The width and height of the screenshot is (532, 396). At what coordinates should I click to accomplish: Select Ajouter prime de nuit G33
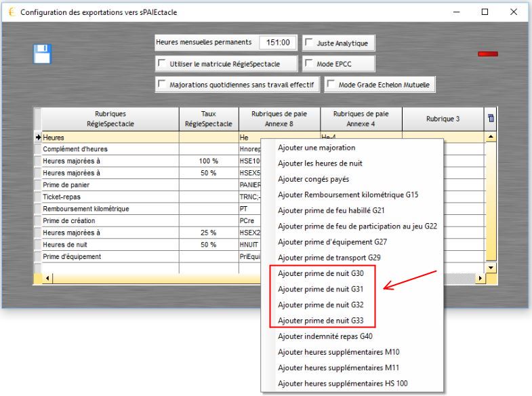pos(321,320)
